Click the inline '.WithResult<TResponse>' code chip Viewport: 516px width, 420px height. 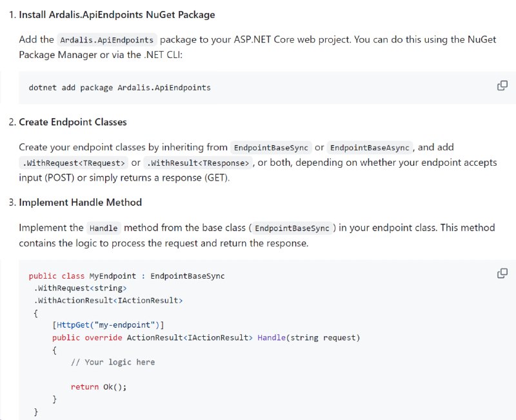198,163
